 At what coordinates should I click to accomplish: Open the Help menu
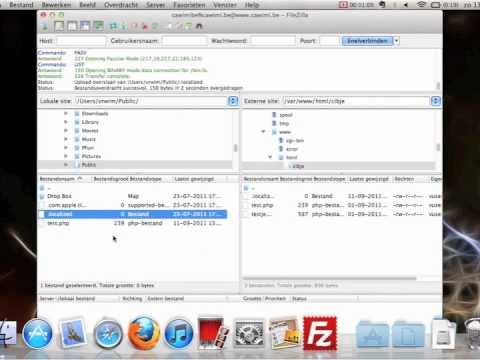click(x=252, y=5)
